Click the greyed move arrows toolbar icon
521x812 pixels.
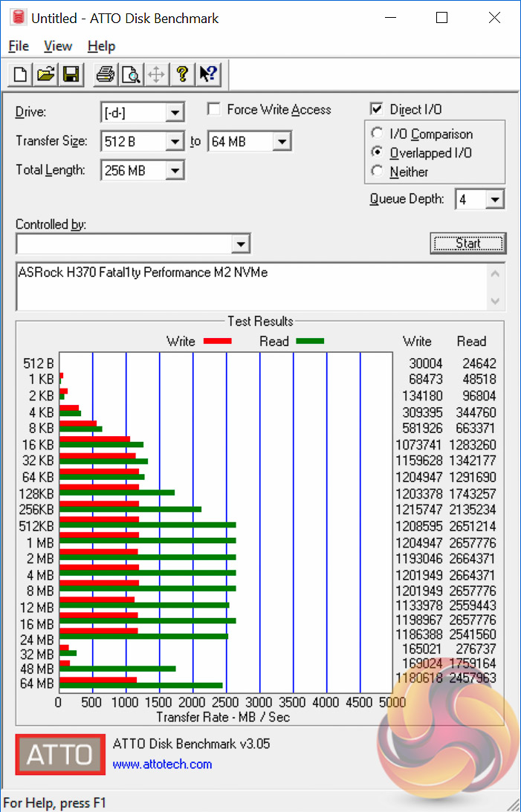tap(156, 74)
